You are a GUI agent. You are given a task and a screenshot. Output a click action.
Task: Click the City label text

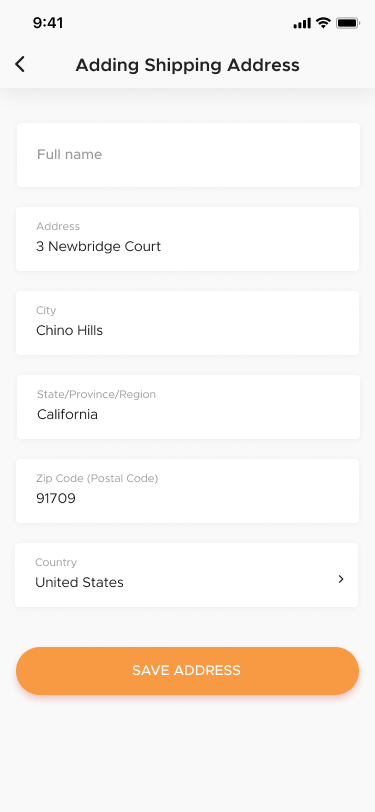[x=46, y=310]
